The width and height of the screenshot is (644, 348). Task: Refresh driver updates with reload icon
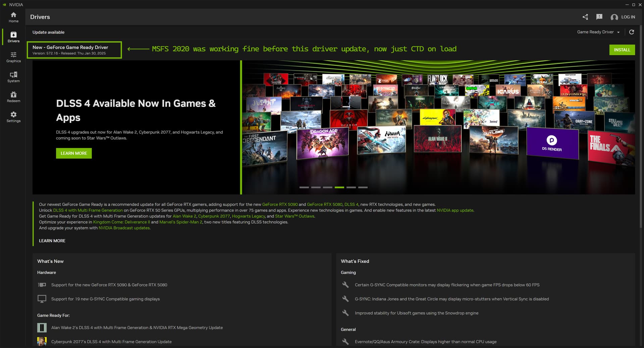coord(632,32)
